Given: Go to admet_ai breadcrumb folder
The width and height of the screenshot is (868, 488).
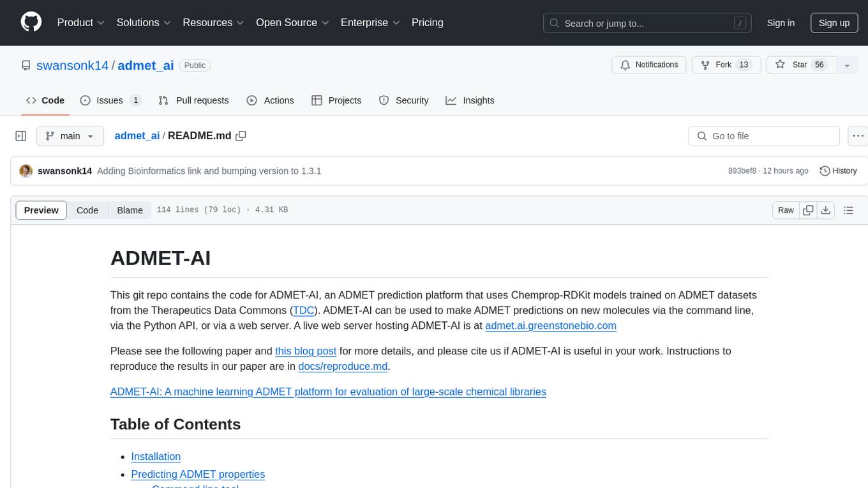Looking at the screenshot, I should coord(137,136).
